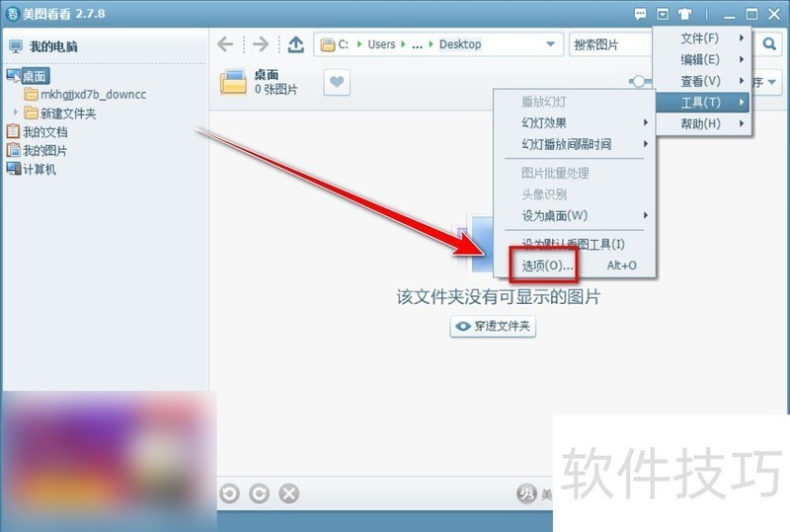The width and height of the screenshot is (790, 532).
Task: Click the C: drive path segment
Action: pos(343,44)
